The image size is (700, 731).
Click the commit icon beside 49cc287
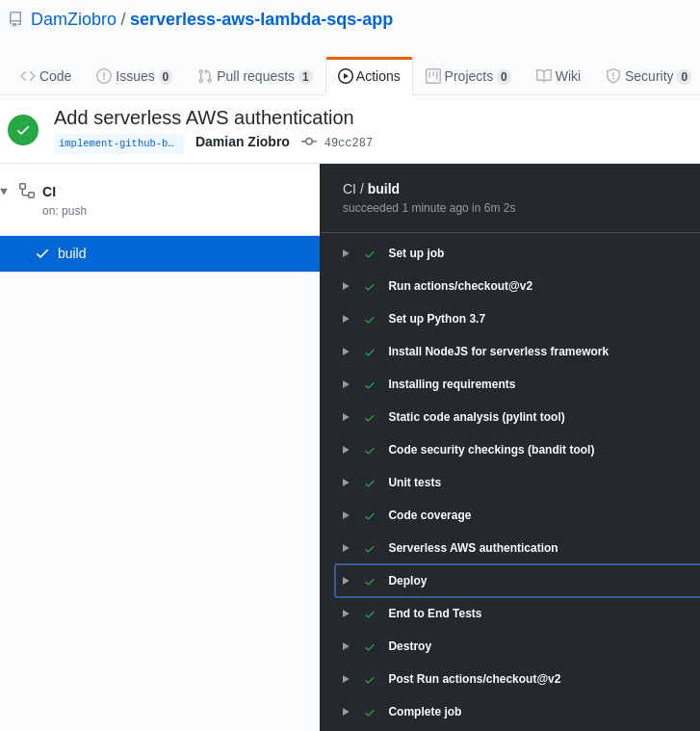[x=309, y=142]
